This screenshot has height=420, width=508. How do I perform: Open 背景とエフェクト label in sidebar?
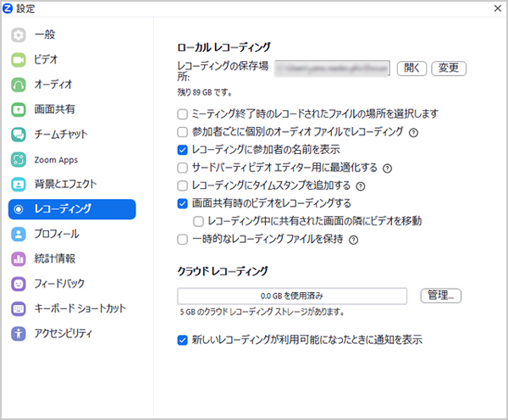click(x=65, y=184)
